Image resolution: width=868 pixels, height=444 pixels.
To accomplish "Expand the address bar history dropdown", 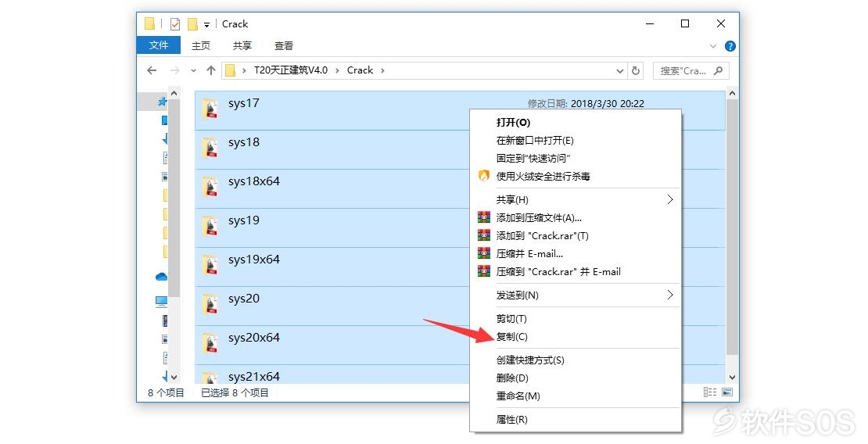I will 620,71.
